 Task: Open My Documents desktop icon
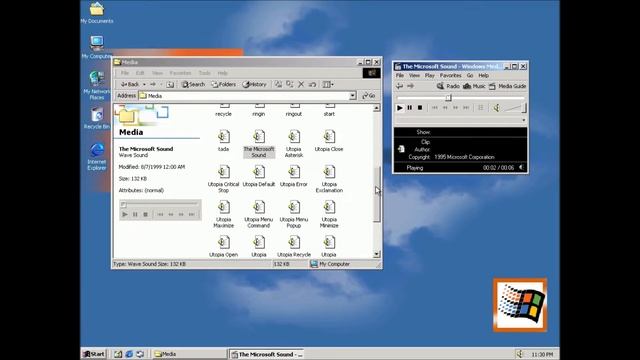coord(97,12)
